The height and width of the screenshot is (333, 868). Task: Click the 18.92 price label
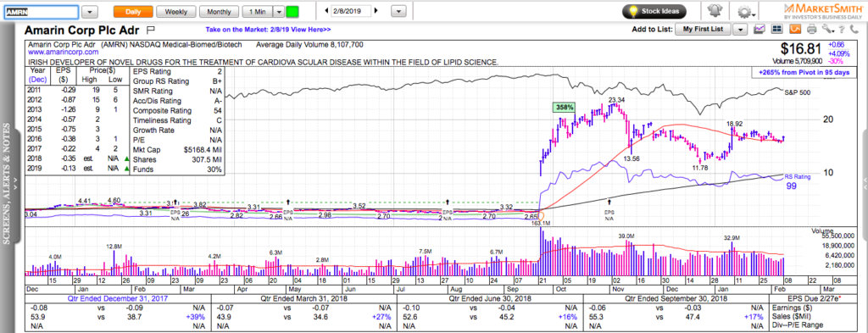coord(735,124)
